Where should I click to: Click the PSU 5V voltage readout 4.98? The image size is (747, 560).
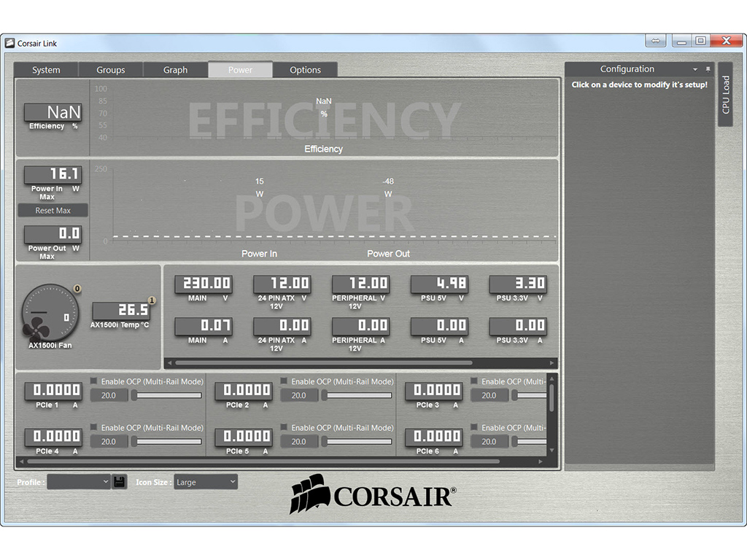[439, 284]
